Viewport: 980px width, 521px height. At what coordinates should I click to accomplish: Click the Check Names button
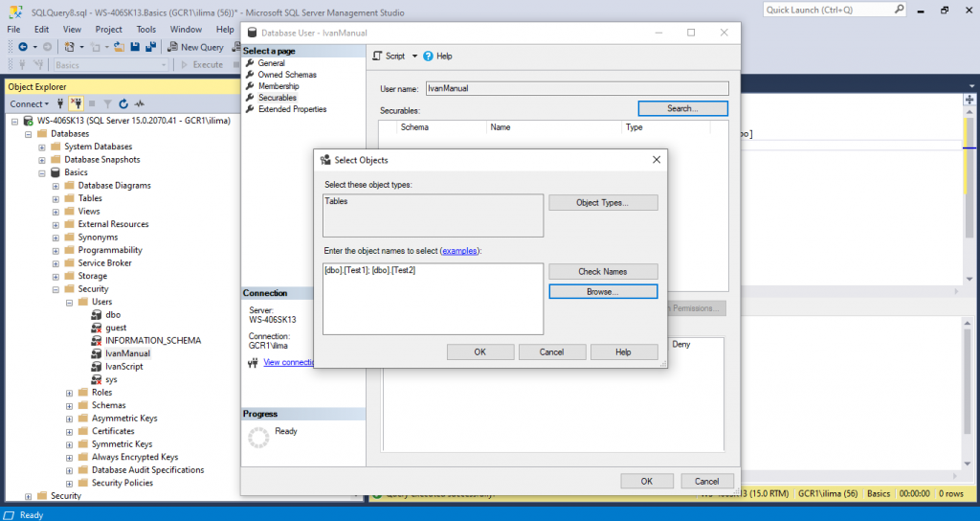pos(603,271)
